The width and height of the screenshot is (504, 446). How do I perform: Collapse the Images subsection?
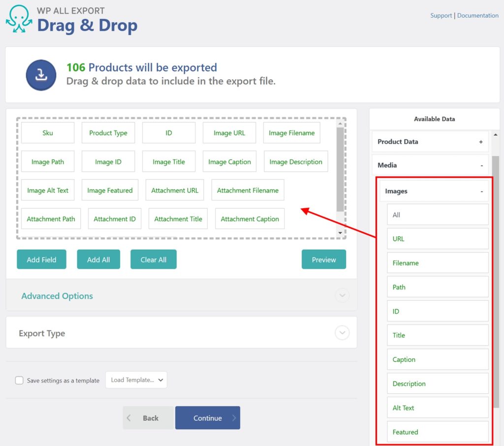click(481, 191)
